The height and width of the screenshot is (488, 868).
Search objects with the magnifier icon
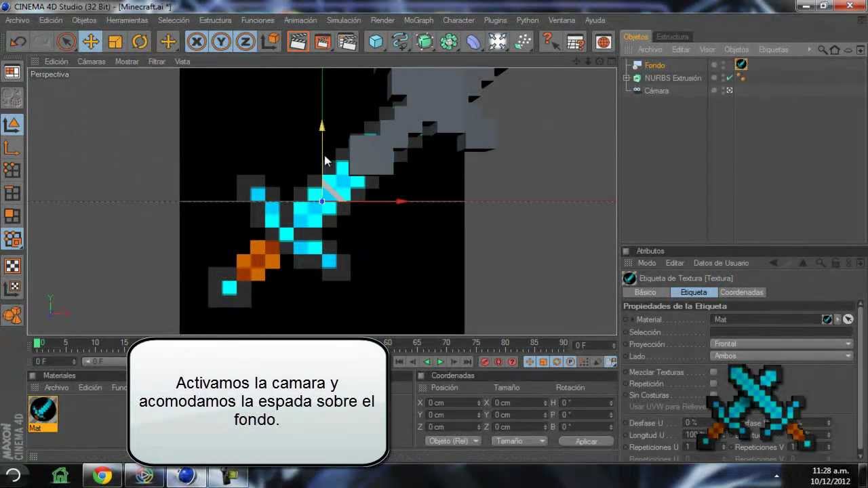[822, 49]
